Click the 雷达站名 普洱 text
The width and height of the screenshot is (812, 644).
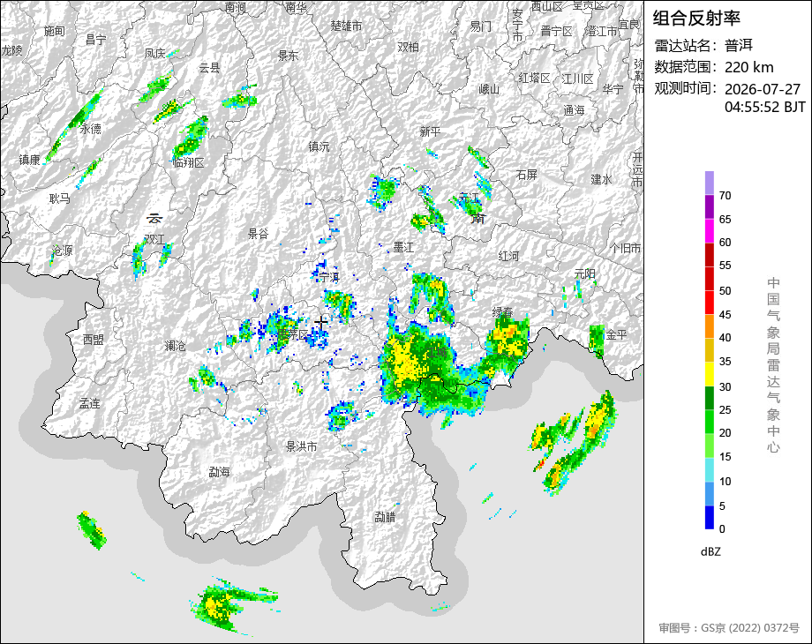tap(703, 46)
